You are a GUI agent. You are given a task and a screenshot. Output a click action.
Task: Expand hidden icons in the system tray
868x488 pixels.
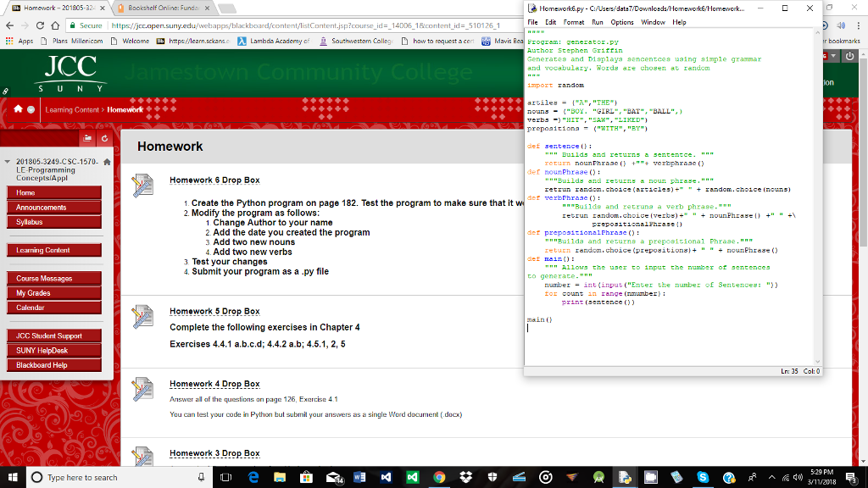point(771,475)
